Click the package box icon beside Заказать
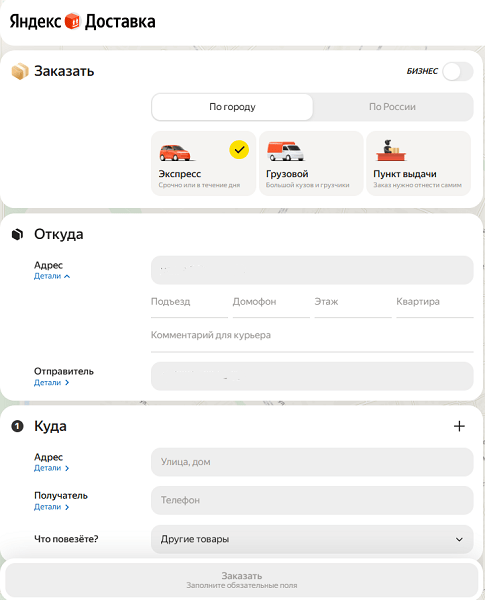The image size is (485, 600). point(20,71)
